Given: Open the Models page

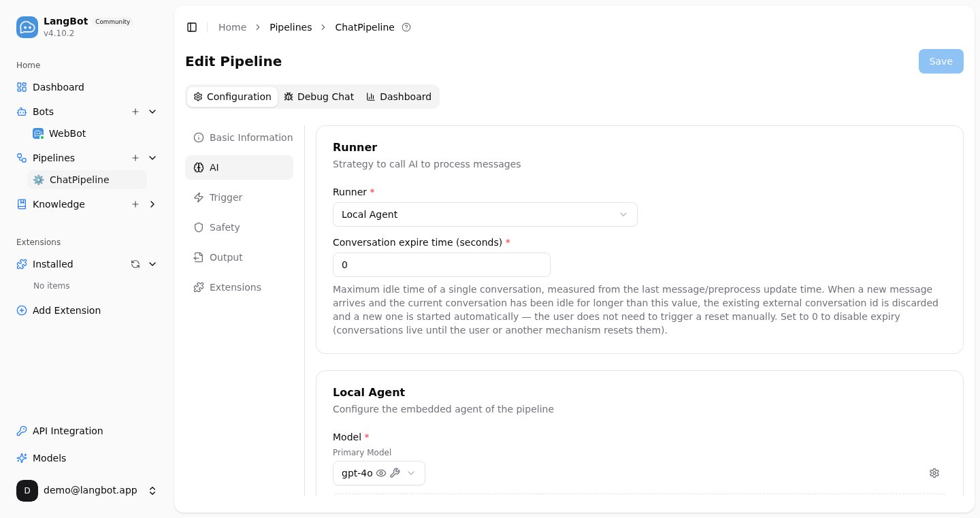Looking at the screenshot, I should click(x=87, y=458).
